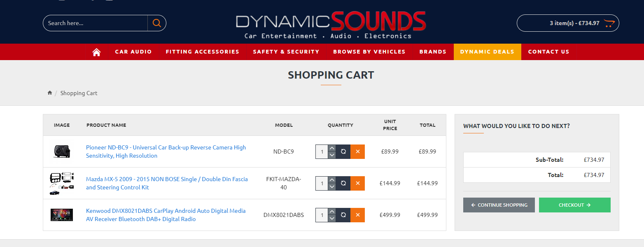Open the Mazda fascia kit thumbnail
Image resolution: width=644 pixels, height=247 pixels.
coord(62,183)
